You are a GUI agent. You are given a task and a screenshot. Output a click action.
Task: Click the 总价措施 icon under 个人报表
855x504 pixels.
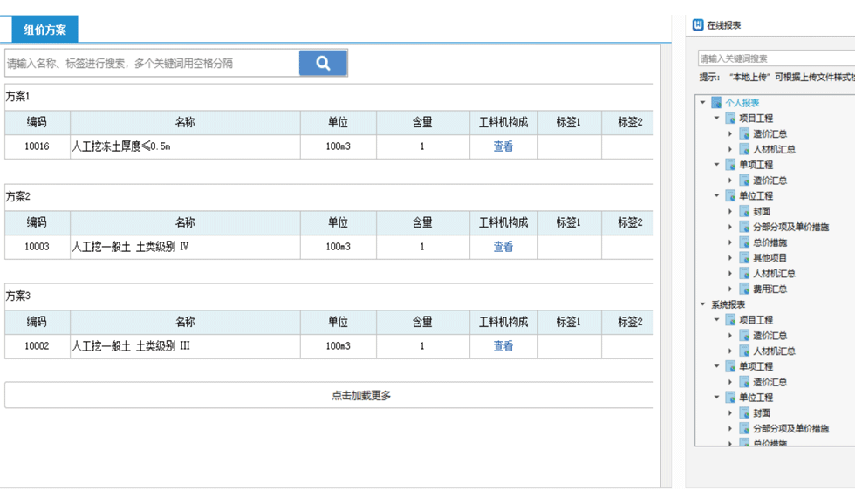point(744,242)
